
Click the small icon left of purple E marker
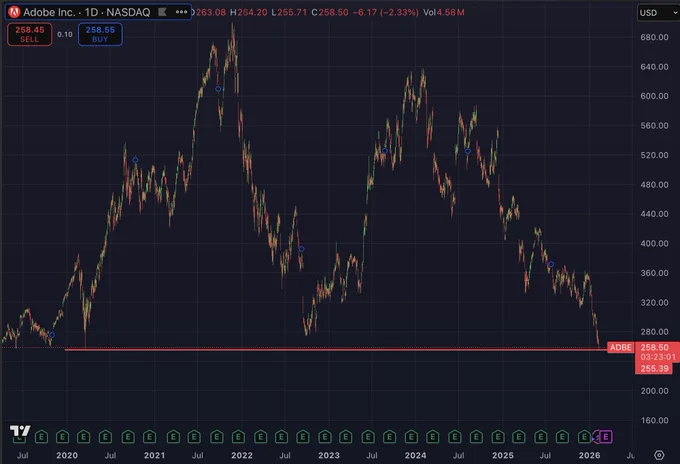pos(596,437)
